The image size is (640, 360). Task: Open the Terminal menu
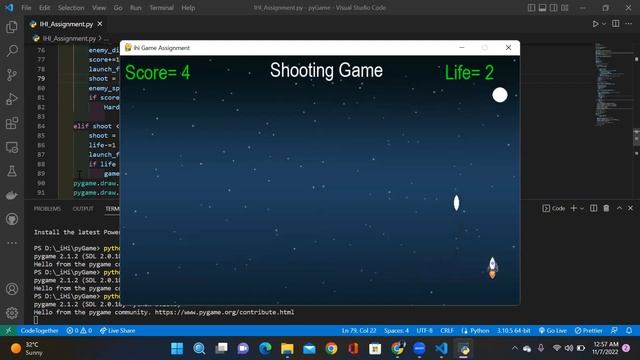coord(161,8)
